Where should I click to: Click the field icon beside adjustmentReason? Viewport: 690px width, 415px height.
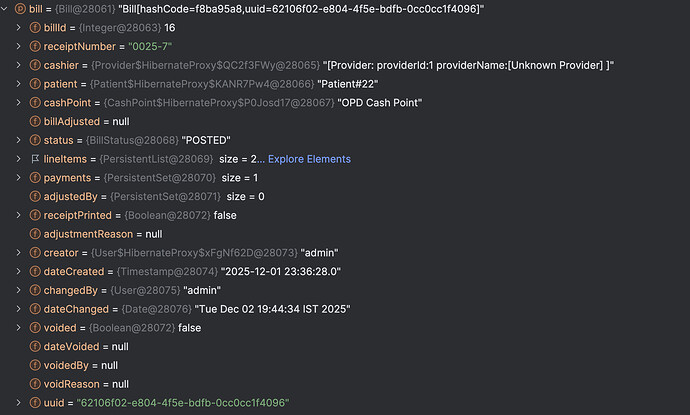36,234
